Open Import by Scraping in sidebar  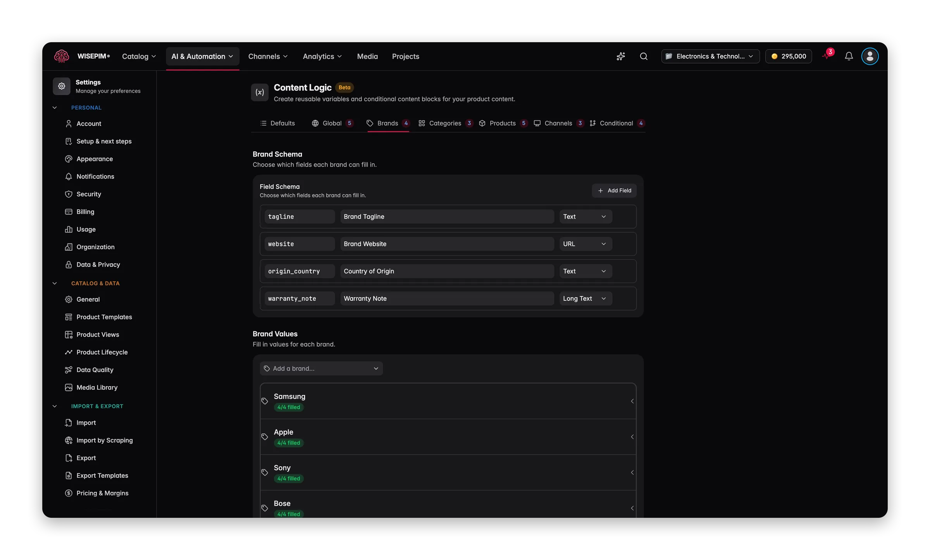pos(105,440)
